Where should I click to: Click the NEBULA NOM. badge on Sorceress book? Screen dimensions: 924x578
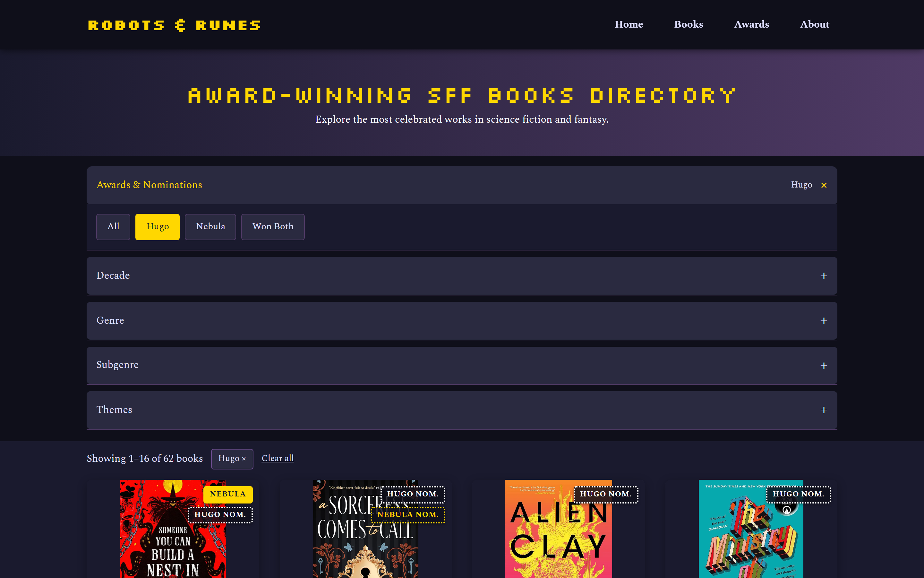408,515
